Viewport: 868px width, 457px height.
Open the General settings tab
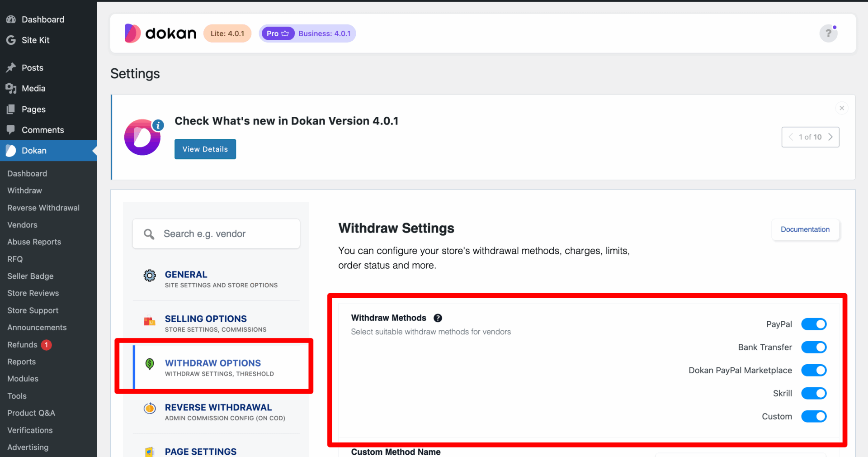(x=216, y=279)
